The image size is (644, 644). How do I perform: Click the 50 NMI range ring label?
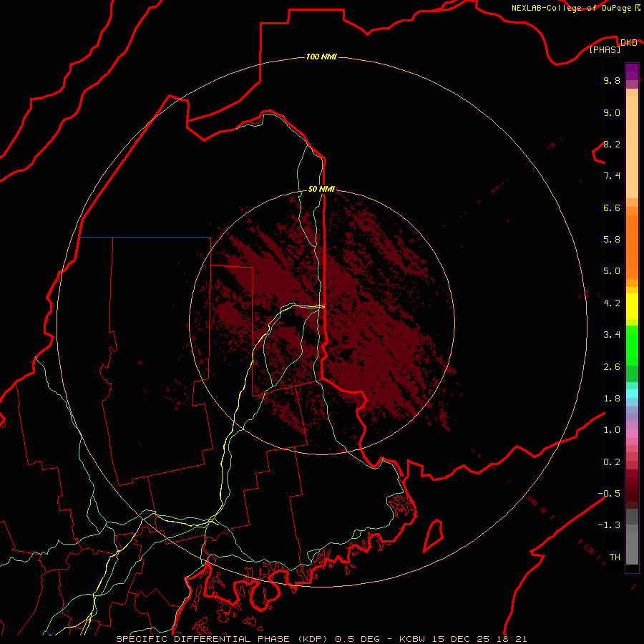tap(321, 189)
